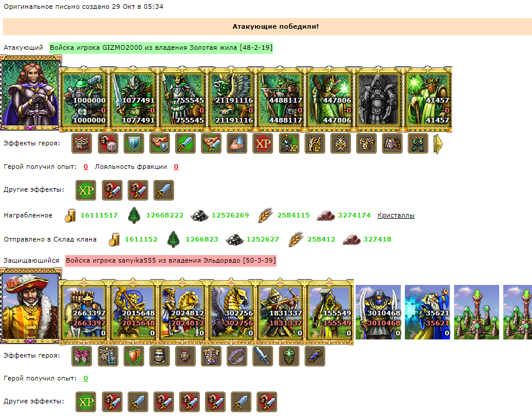Click the red XP icon in attacker hero effects
The height and width of the screenshot is (418, 532).
click(x=263, y=143)
